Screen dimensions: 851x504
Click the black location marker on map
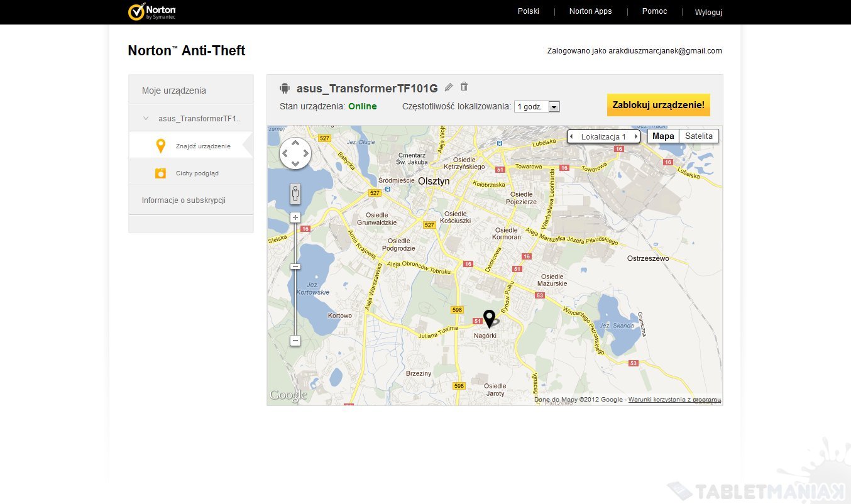[489, 318]
